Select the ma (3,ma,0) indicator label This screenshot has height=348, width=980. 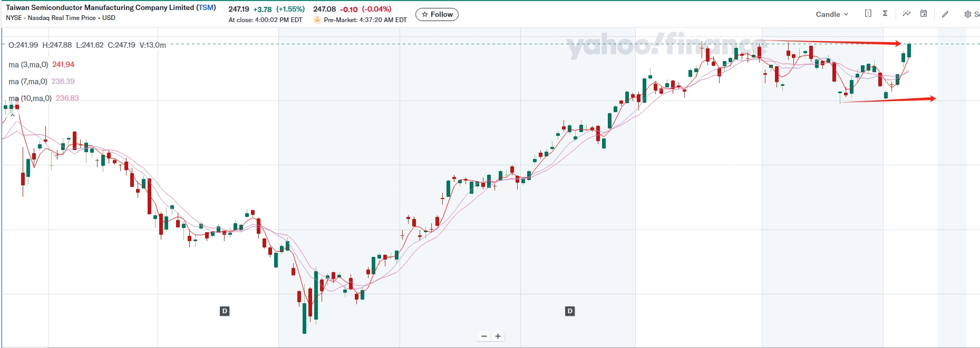point(28,65)
